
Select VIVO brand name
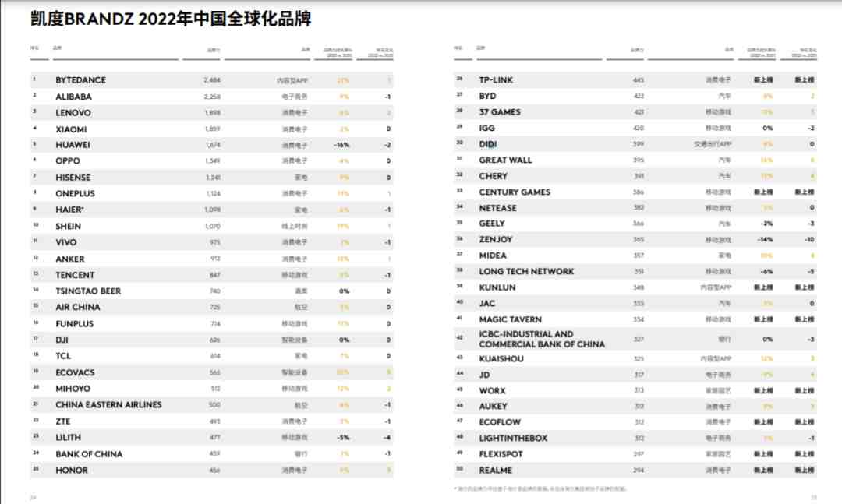pos(66,242)
